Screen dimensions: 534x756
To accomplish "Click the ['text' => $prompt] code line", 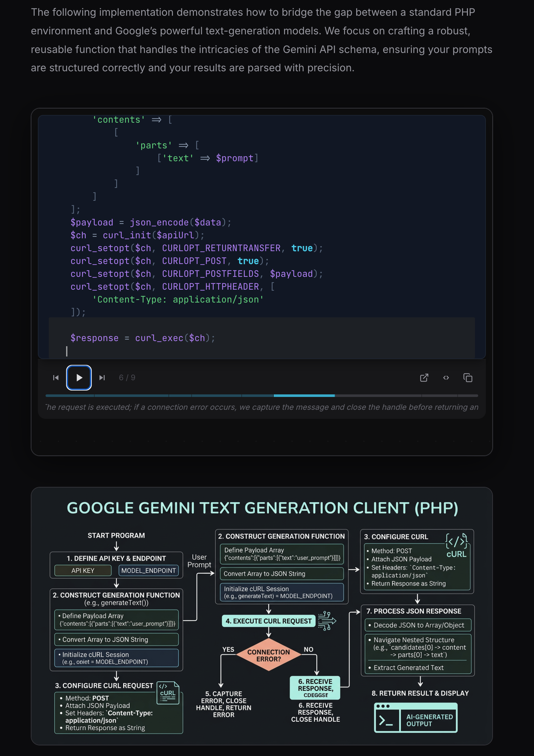I will coord(208,158).
